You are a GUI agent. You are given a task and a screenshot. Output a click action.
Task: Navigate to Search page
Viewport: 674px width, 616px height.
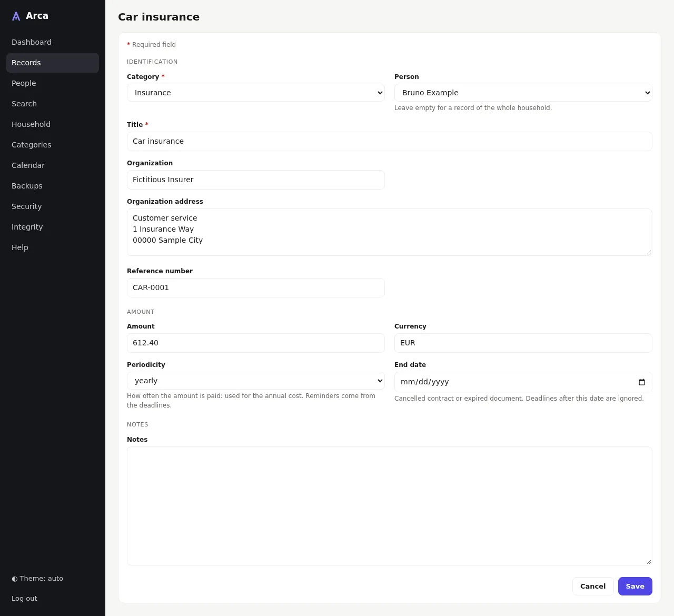tap(53, 104)
